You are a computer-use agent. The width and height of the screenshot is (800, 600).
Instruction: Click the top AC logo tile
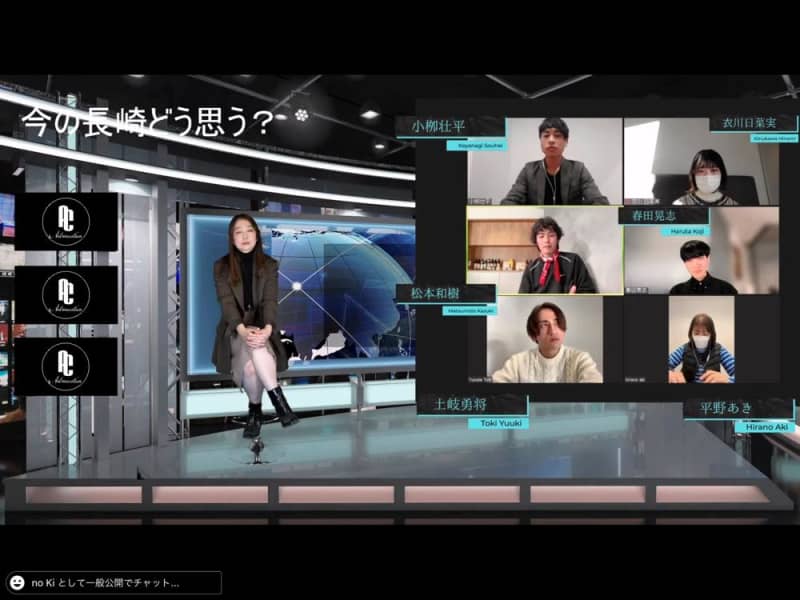(66, 222)
